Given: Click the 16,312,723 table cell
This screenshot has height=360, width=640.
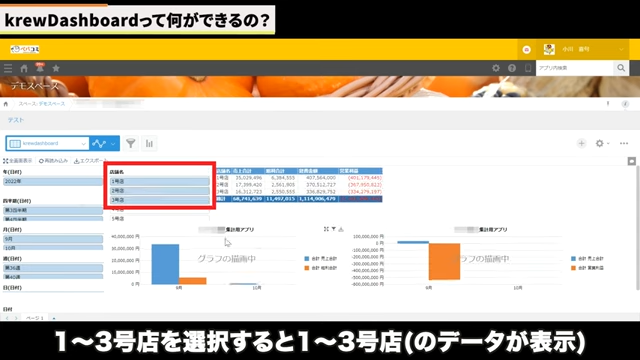Looking at the screenshot, I should [x=249, y=192].
